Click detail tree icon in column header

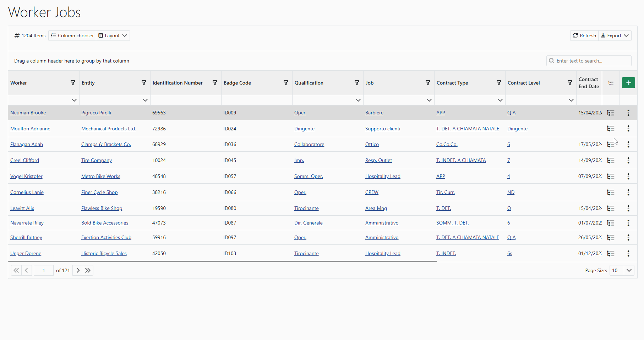tap(611, 83)
